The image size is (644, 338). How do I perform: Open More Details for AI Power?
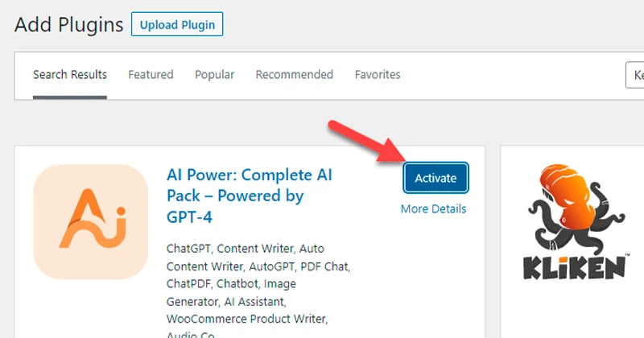coord(433,208)
